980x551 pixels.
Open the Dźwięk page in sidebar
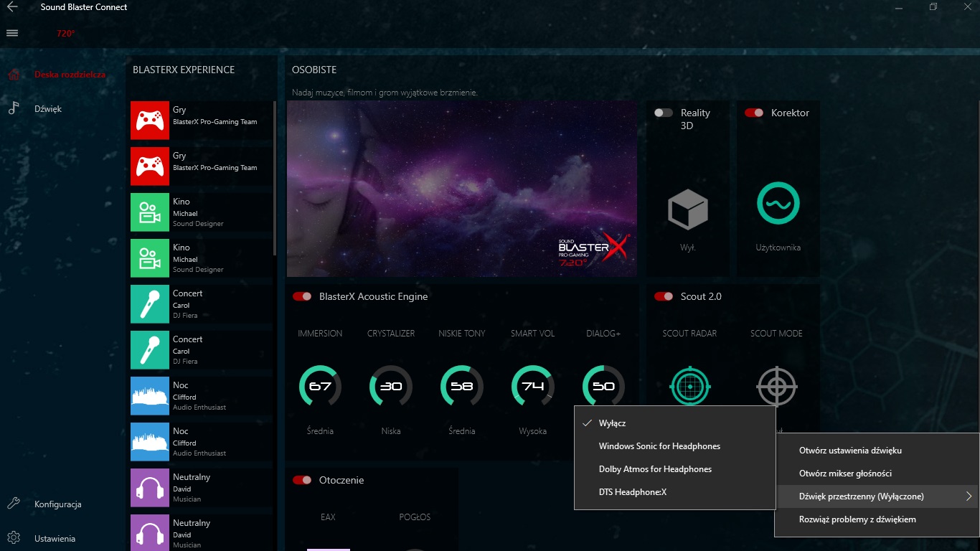click(48, 109)
